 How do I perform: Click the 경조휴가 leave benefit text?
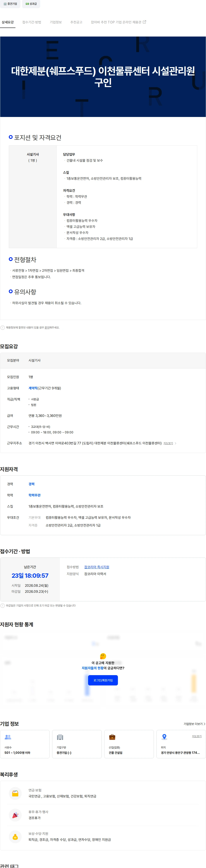point(35,818)
